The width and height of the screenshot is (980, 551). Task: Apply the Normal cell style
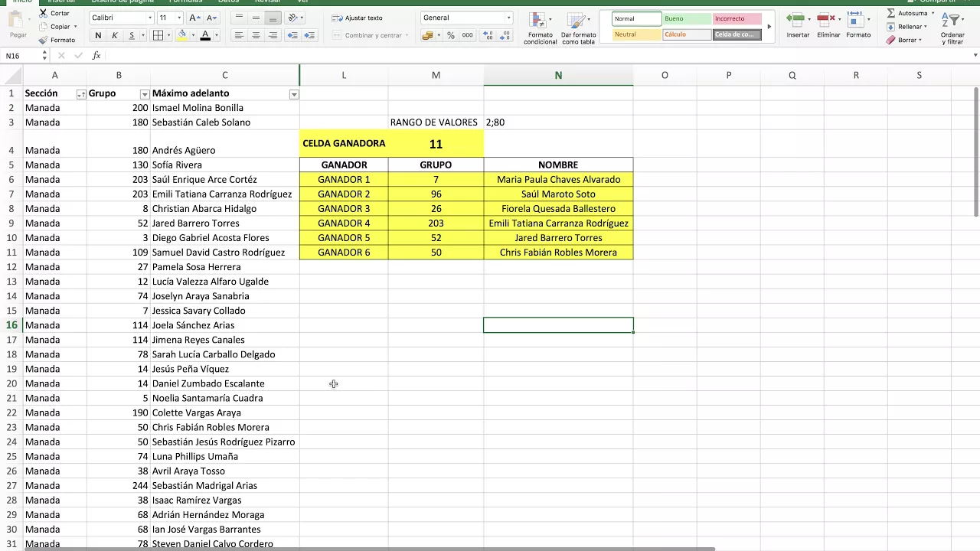tap(637, 18)
